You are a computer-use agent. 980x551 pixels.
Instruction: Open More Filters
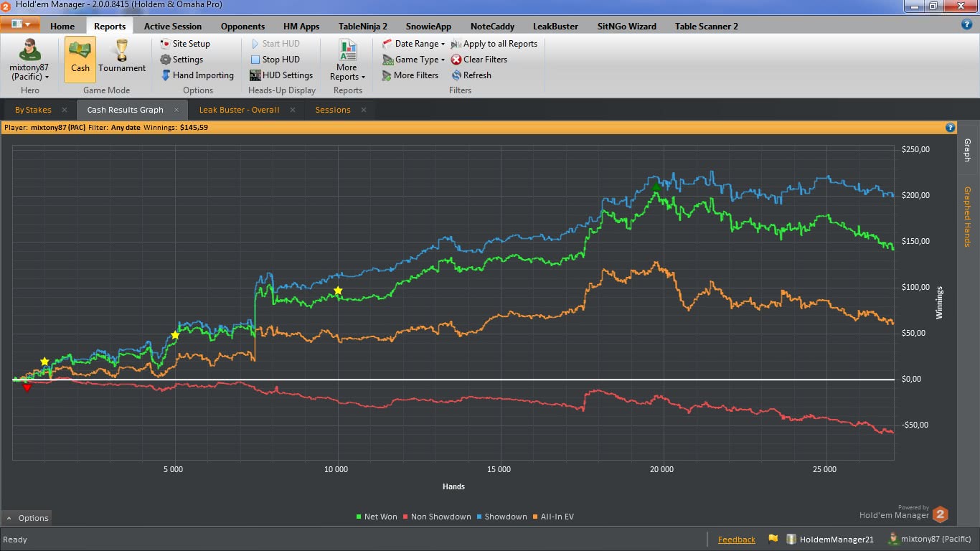point(410,75)
